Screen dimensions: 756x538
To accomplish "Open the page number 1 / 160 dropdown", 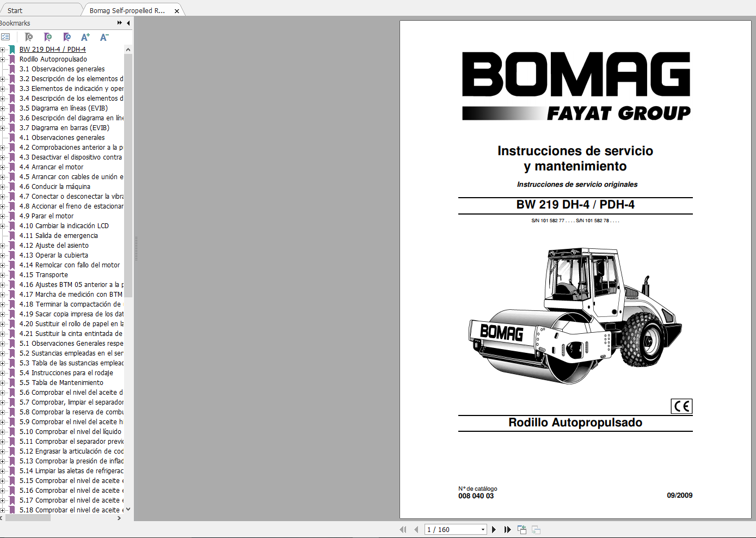I will [483, 529].
